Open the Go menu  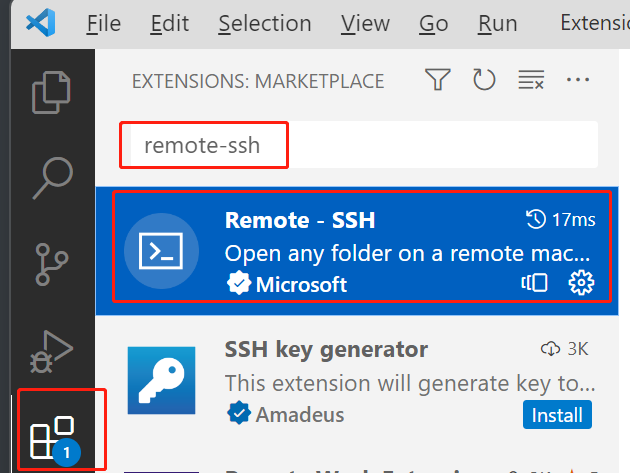[x=433, y=23]
